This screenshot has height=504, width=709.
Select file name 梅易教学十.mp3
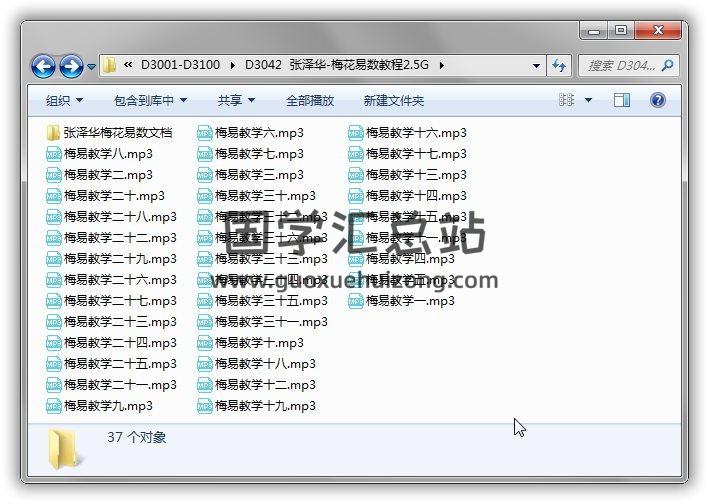pyautogui.click(x=260, y=343)
